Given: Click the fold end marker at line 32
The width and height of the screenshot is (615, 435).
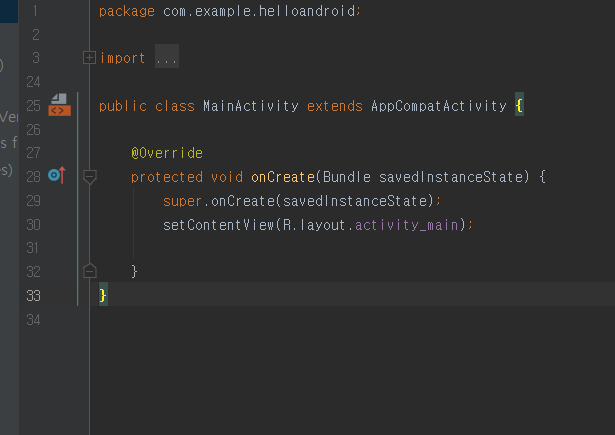Looking at the screenshot, I should [x=90, y=271].
